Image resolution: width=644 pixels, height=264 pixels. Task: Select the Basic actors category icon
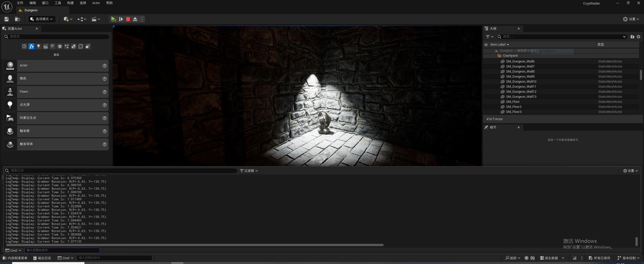[x=31, y=46]
